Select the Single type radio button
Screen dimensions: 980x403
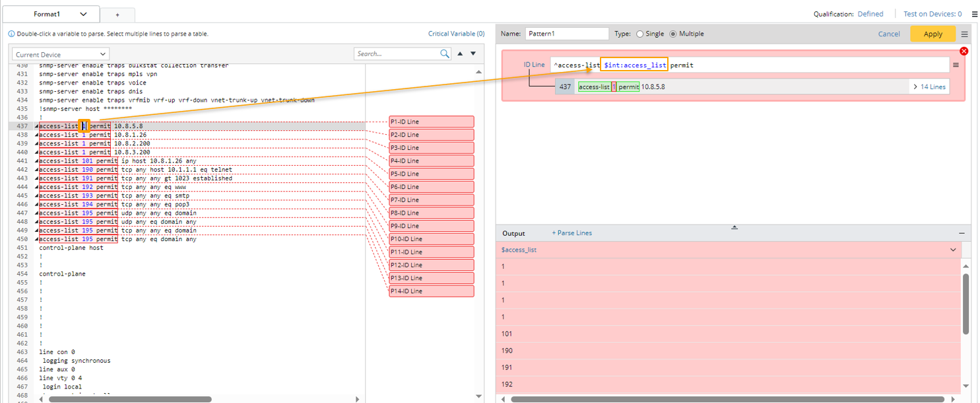[639, 34]
